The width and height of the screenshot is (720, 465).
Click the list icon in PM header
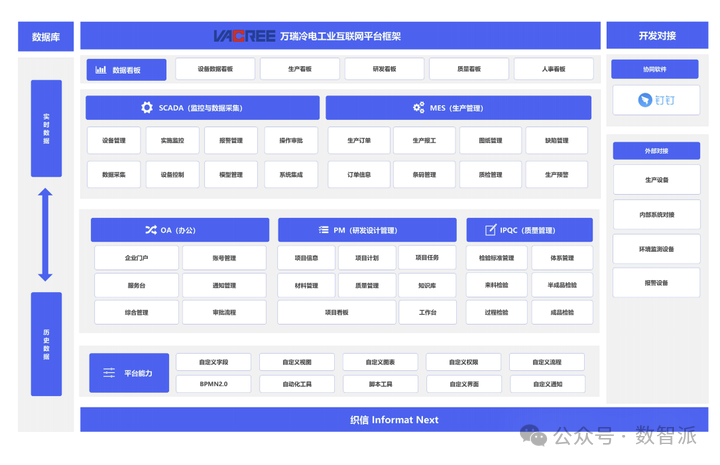point(324,230)
